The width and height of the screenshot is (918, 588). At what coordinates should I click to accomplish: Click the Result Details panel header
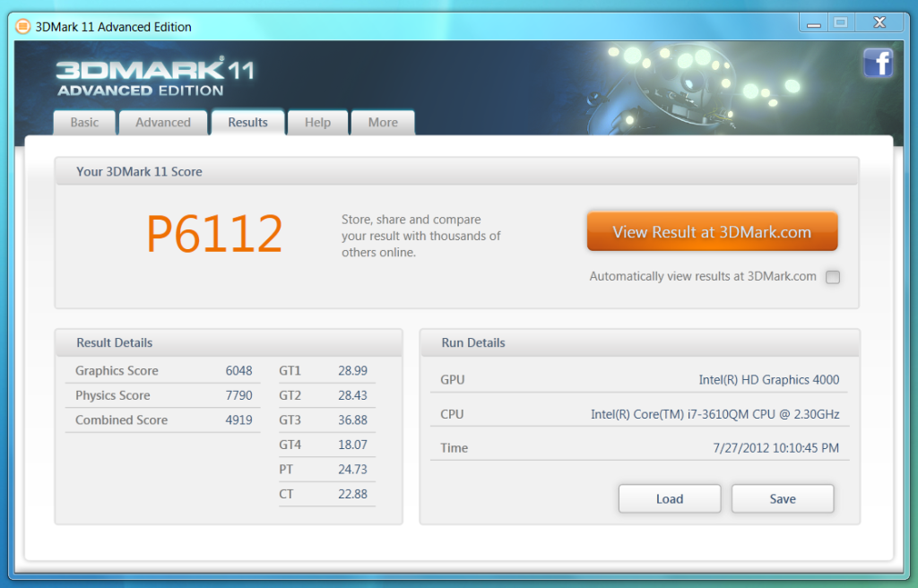(229, 342)
